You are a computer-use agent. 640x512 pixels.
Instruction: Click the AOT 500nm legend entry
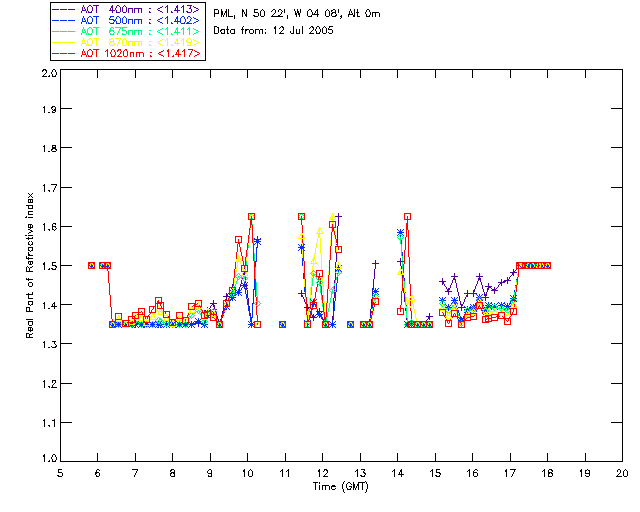click(127, 20)
